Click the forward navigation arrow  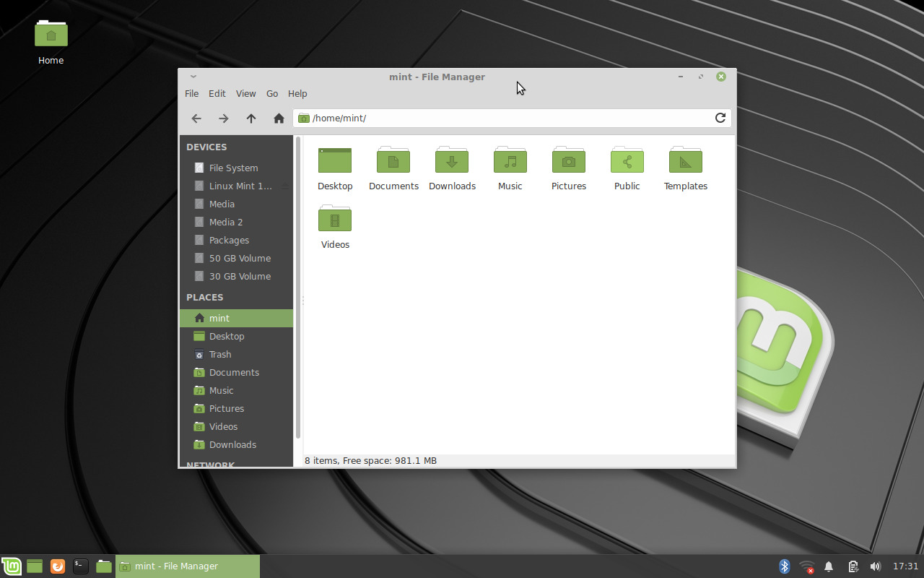click(x=224, y=118)
